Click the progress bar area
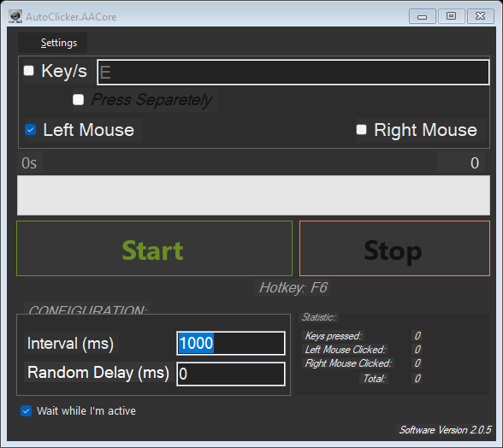Viewport: 503px width, 448px height. pos(253,195)
